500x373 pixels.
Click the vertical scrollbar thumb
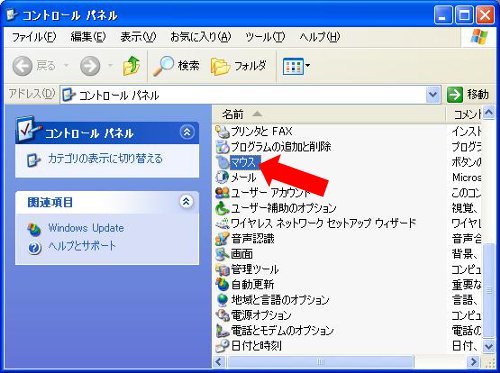point(489,290)
